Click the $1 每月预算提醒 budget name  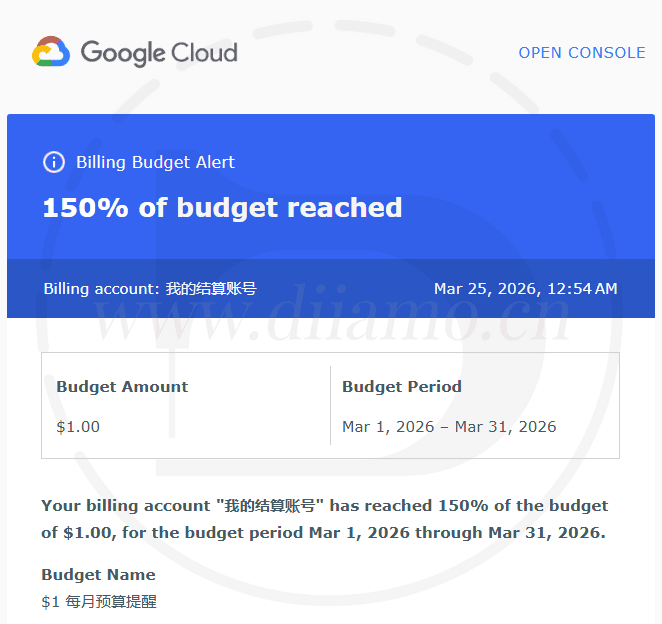(x=98, y=602)
